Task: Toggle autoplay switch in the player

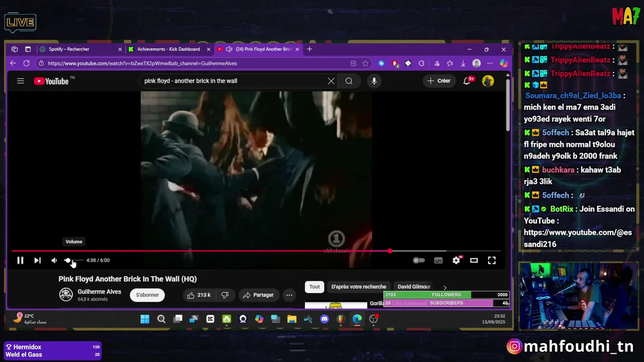Action: [x=419, y=260]
